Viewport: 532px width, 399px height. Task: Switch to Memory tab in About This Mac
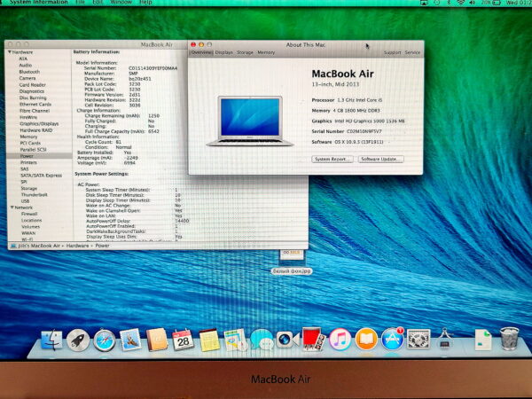point(266,52)
